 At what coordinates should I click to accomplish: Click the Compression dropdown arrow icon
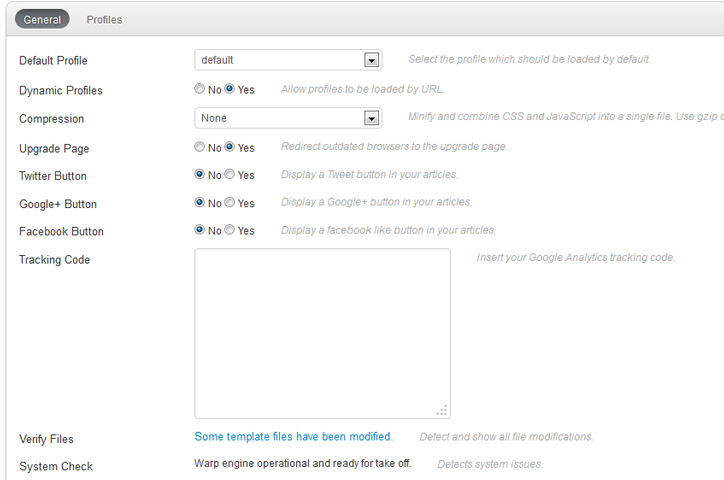372,118
